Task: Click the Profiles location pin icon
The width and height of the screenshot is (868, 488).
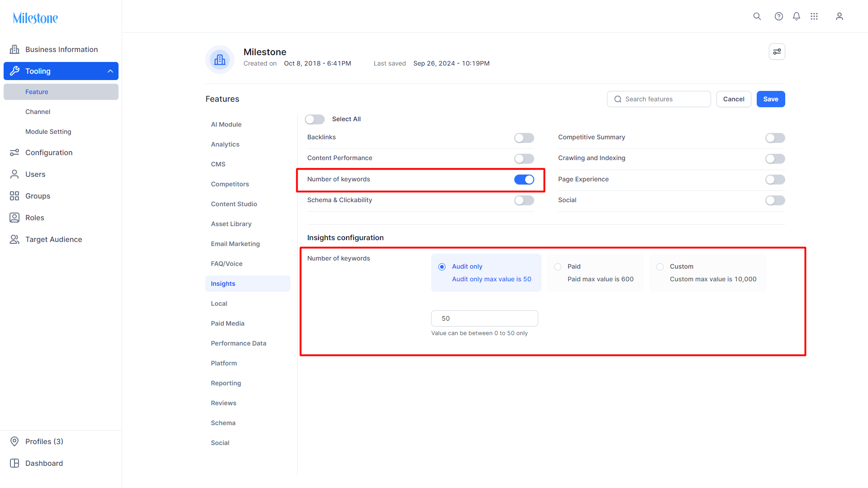Action: click(x=14, y=441)
